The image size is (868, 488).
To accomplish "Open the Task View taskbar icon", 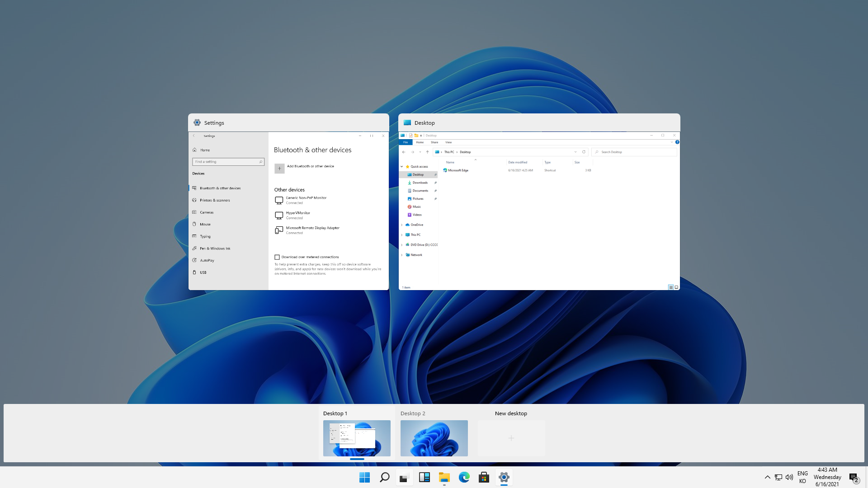I will click(404, 477).
